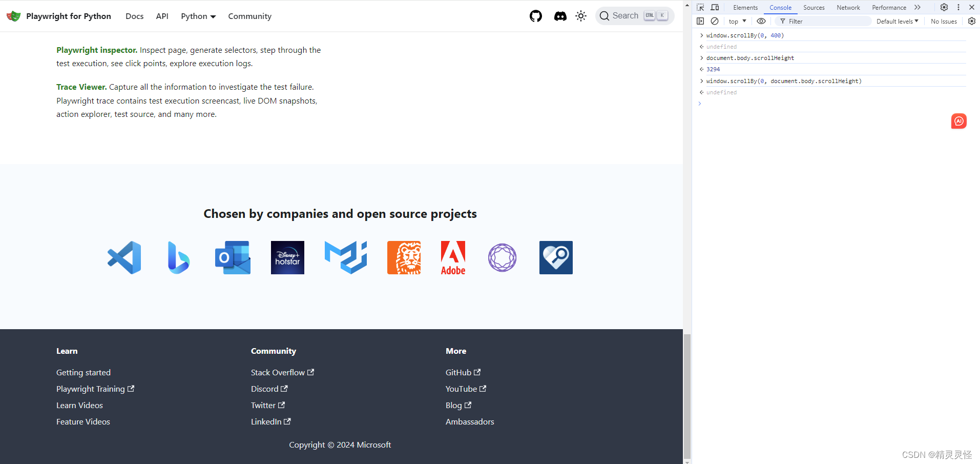Click the Outlook logo
Image resolution: width=980 pixels, height=464 pixels.
[x=233, y=257]
